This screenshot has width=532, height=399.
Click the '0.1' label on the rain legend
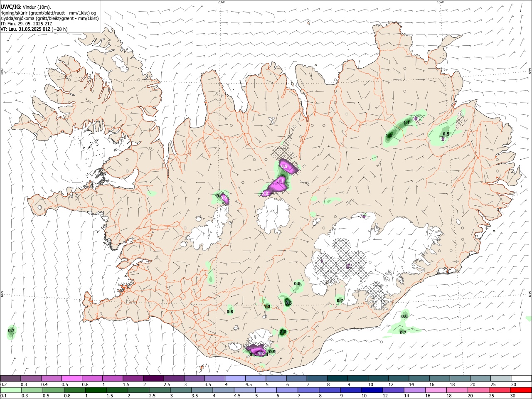click(3, 396)
